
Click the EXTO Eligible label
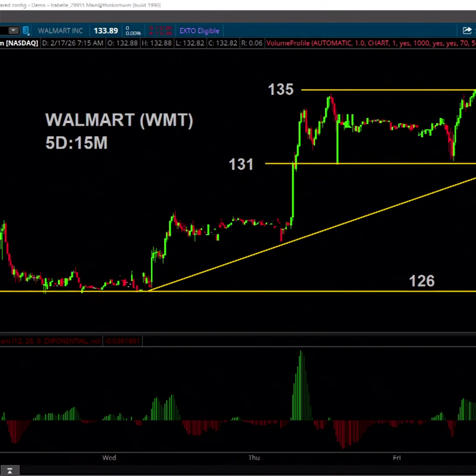tap(199, 31)
